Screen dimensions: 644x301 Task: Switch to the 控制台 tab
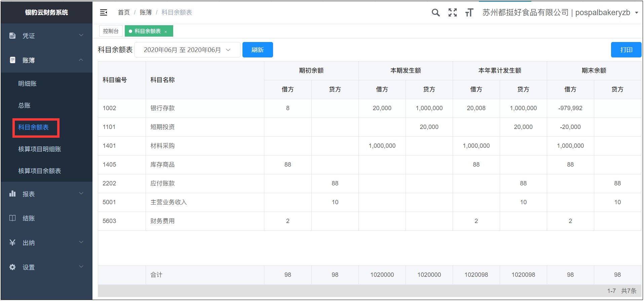111,31
